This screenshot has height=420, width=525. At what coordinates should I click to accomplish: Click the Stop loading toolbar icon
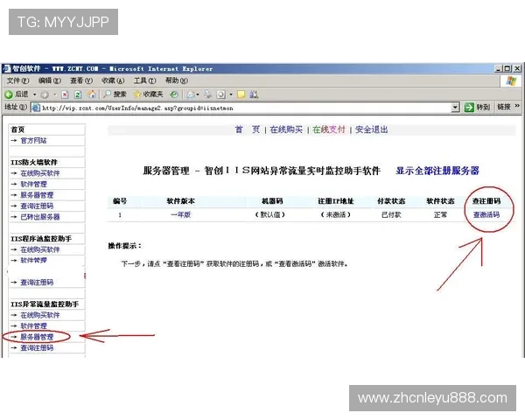[65, 94]
